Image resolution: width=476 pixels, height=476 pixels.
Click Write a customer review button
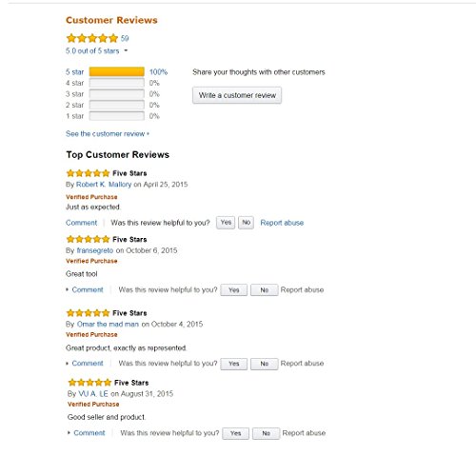coord(237,95)
